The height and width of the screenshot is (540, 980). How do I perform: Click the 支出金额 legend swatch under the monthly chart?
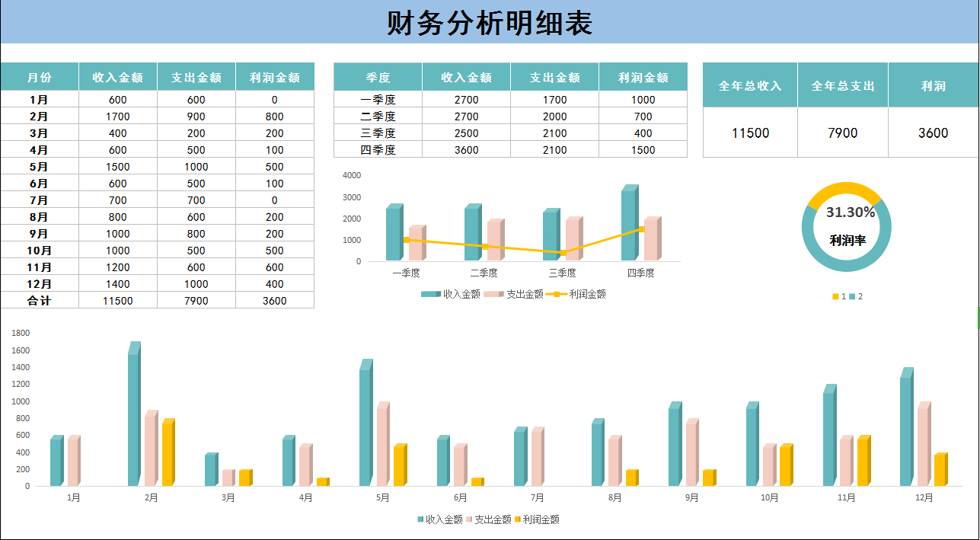click(468, 519)
